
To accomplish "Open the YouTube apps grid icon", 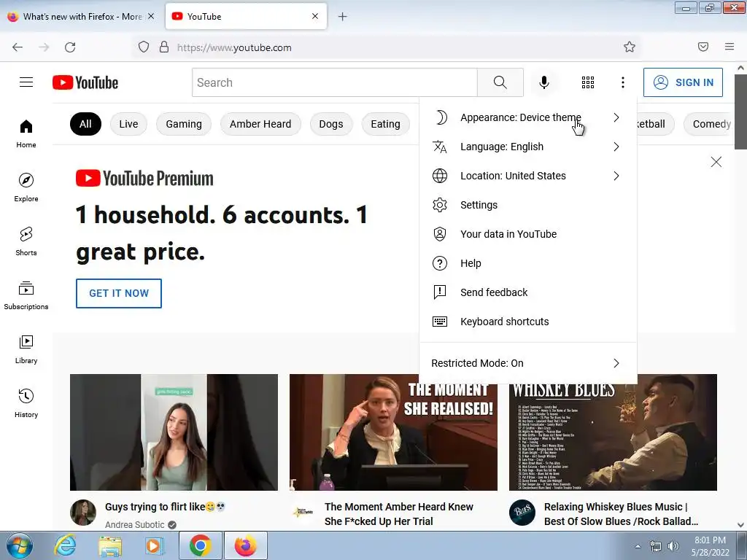I will (588, 82).
